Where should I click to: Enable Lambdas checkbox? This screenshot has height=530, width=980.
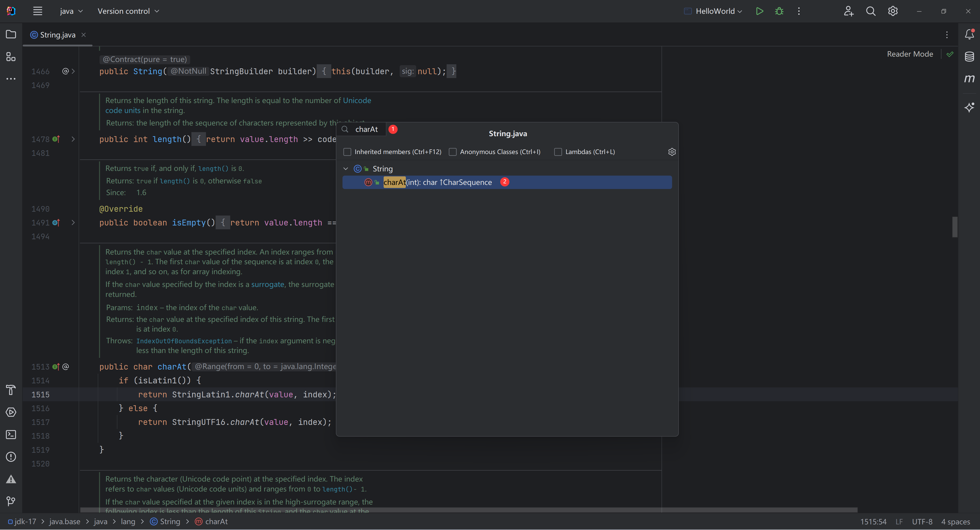point(558,152)
